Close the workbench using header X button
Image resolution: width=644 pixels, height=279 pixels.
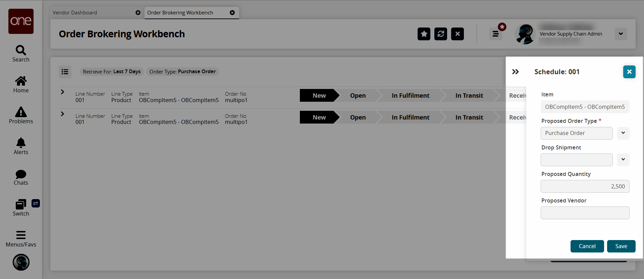458,34
